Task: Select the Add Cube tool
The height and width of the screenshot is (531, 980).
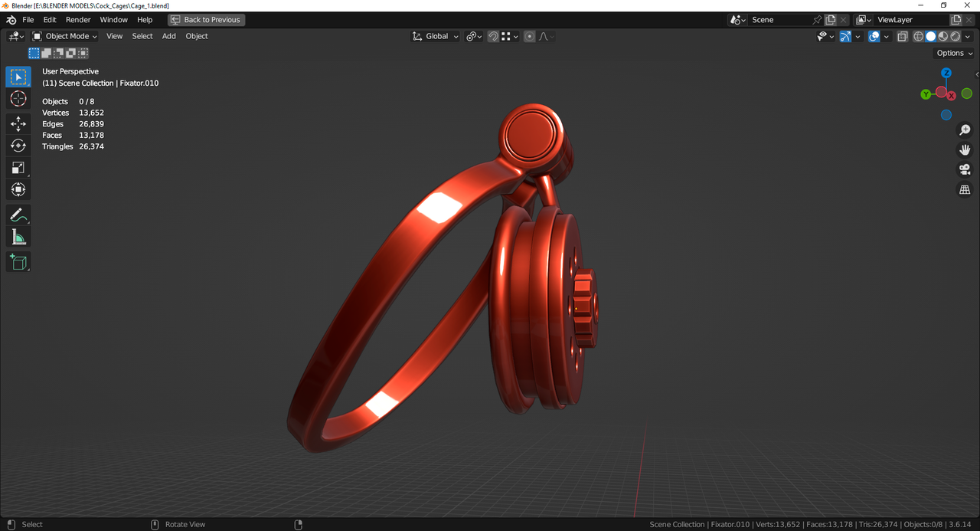Action: pos(18,262)
